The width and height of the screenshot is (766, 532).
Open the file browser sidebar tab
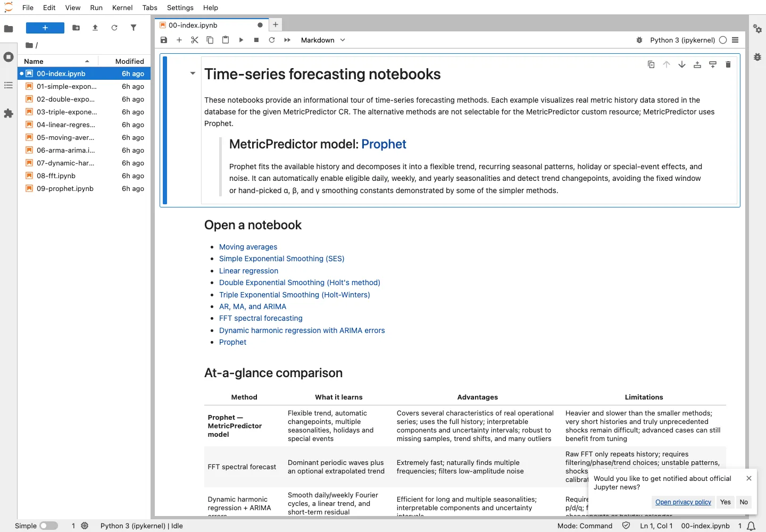click(9, 29)
